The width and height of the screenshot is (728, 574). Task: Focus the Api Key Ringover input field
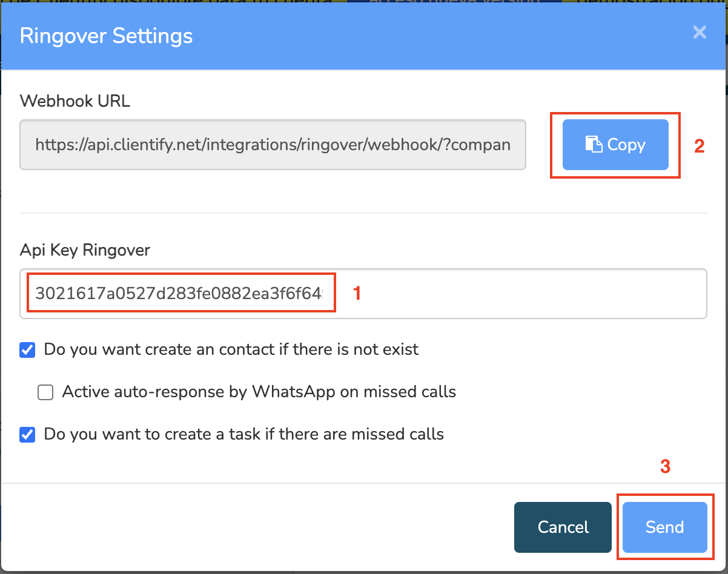363,294
